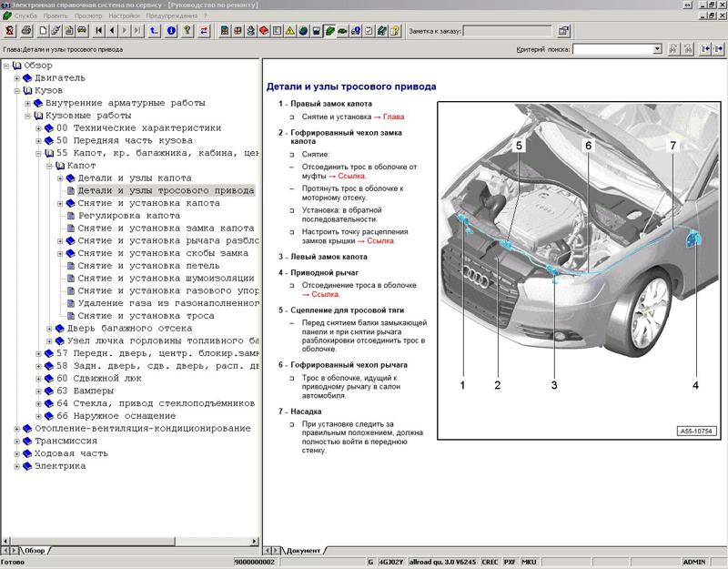Click the Заметка к заказу input field
728x569 pixels.
tap(507, 31)
